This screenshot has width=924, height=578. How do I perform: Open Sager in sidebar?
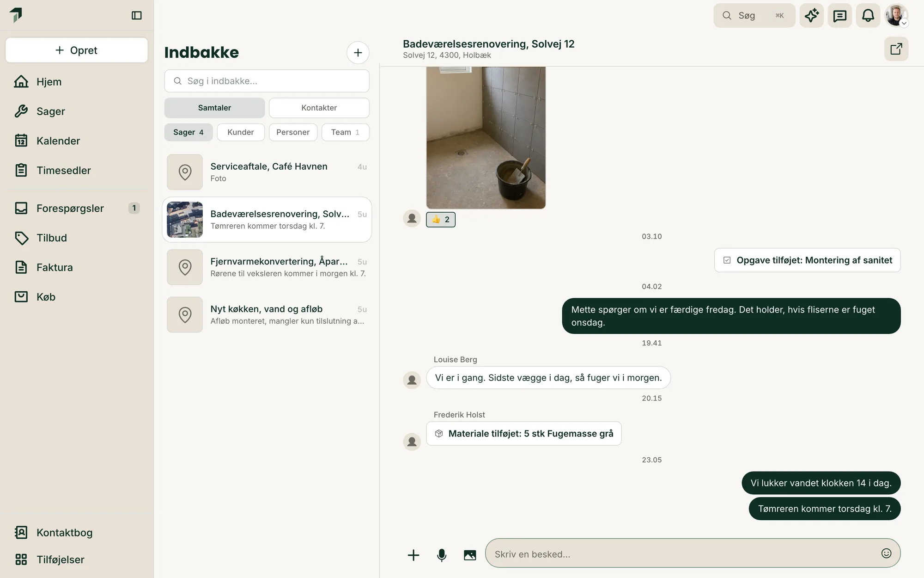77,111
